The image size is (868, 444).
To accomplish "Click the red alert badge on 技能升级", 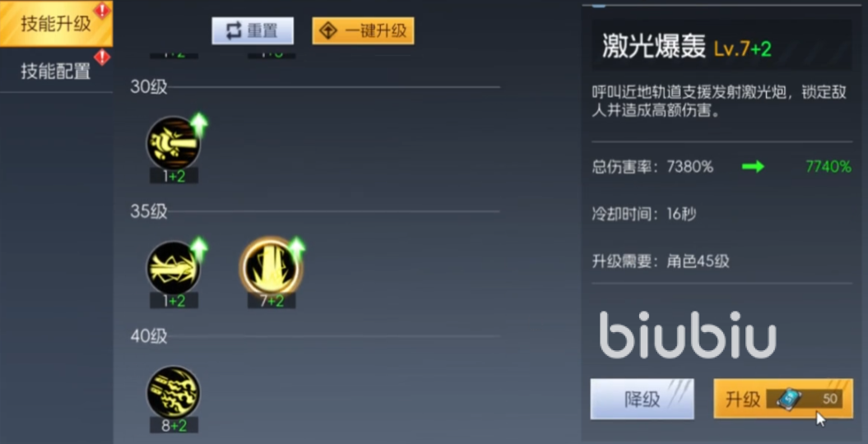I will pyautogui.click(x=102, y=10).
